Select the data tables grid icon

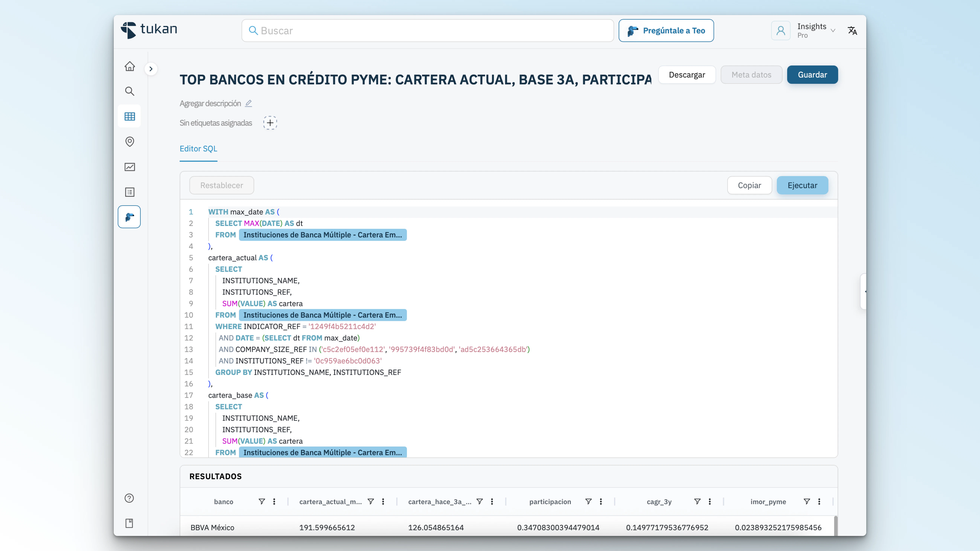tap(130, 116)
